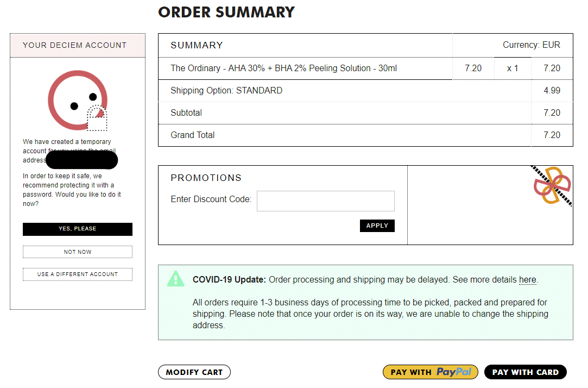Click the YOUR DECIEM ACCOUNT header
This screenshot has height=388, width=588.
pyautogui.click(x=75, y=45)
